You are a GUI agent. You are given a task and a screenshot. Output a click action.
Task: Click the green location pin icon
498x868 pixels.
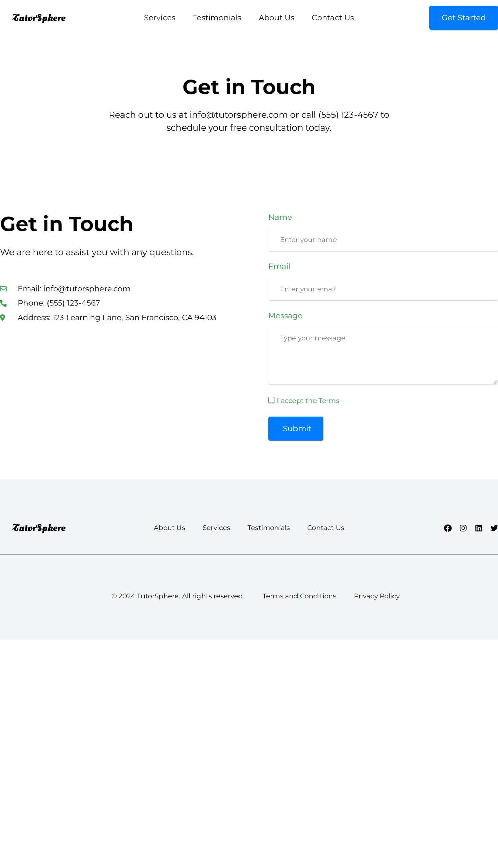3,318
